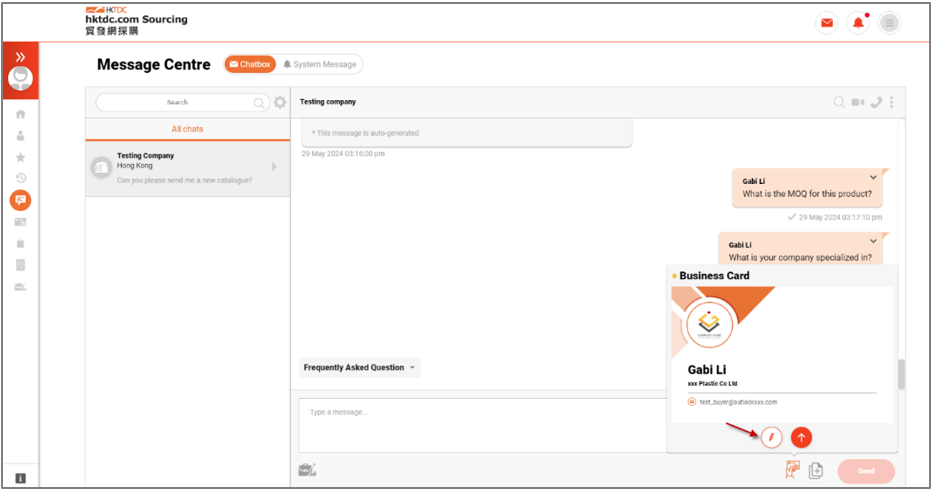Expand the sidebar with double-chevron icon
The image size is (932, 489).
pyautogui.click(x=20, y=57)
